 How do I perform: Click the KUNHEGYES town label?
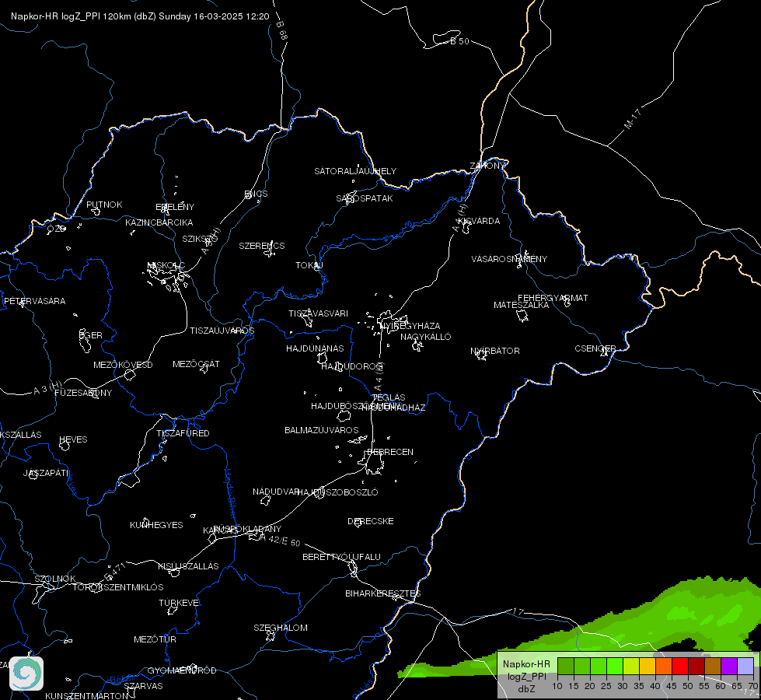[156, 525]
